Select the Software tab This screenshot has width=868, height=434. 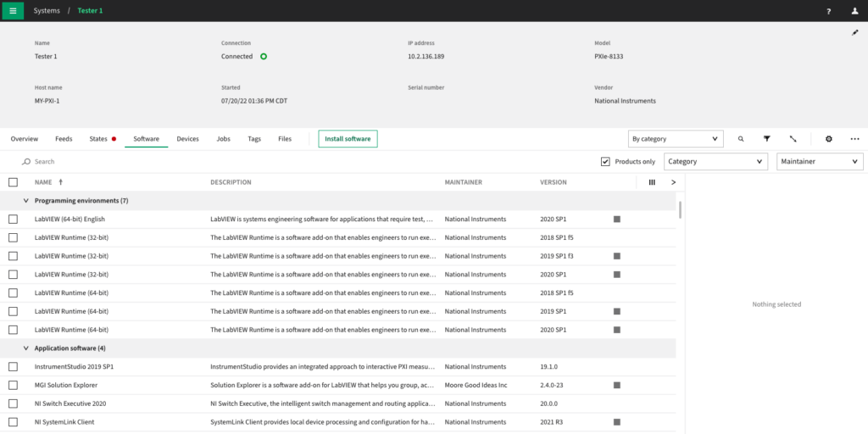tap(146, 139)
